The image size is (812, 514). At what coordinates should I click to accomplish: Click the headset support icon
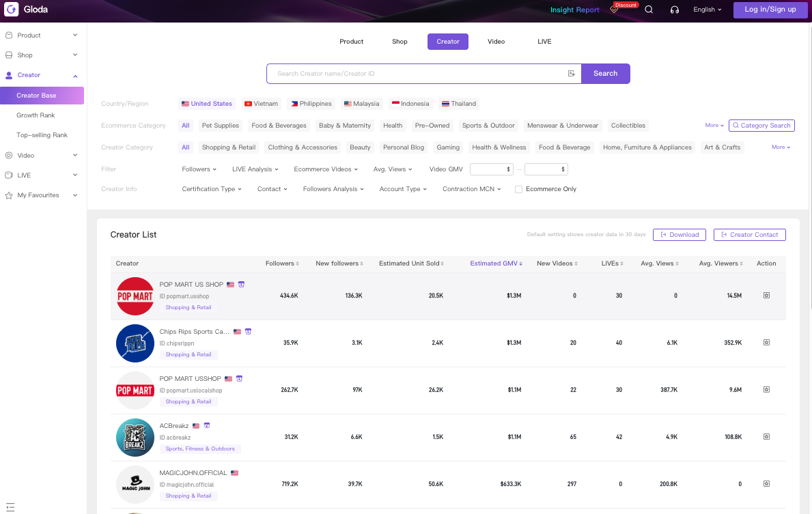point(674,10)
